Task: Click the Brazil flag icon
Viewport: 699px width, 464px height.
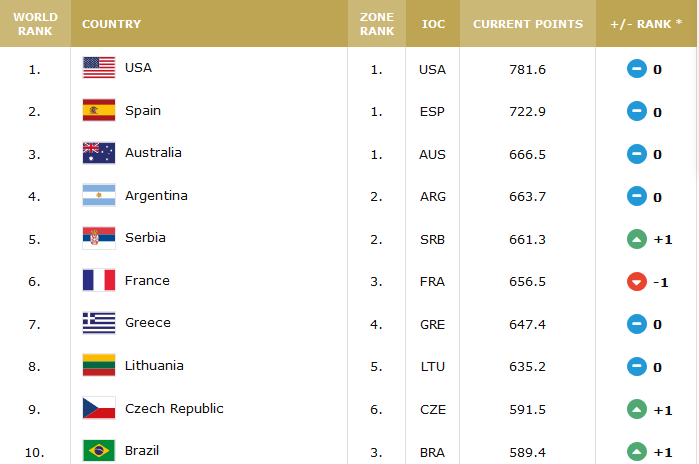Action: pyautogui.click(x=98, y=451)
